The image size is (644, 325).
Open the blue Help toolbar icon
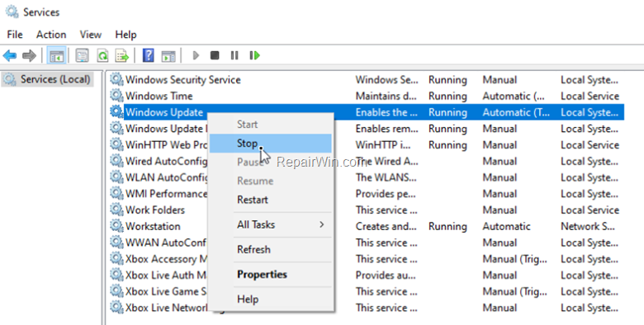click(x=149, y=55)
